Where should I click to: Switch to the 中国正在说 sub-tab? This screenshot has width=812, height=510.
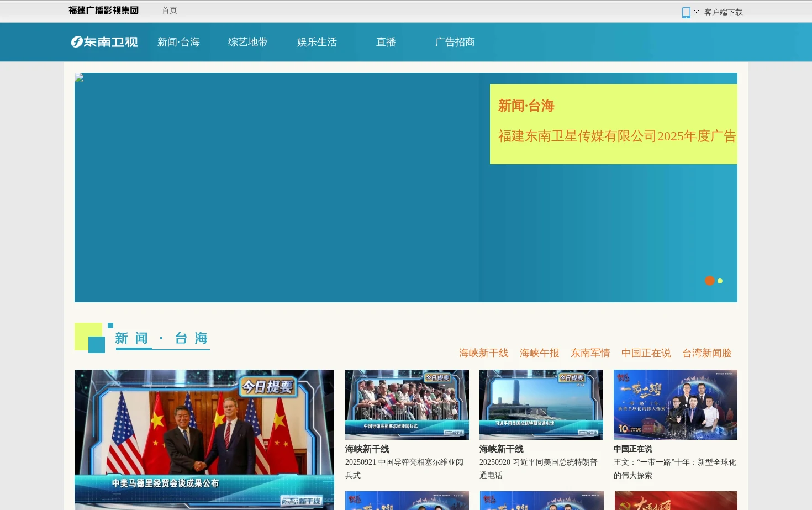pos(646,353)
